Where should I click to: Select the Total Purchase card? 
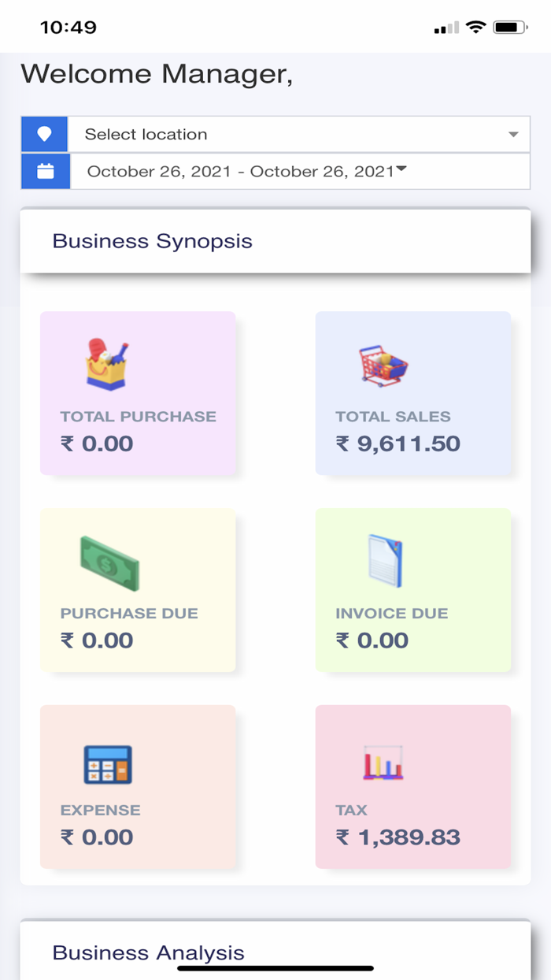click(138, 393)
